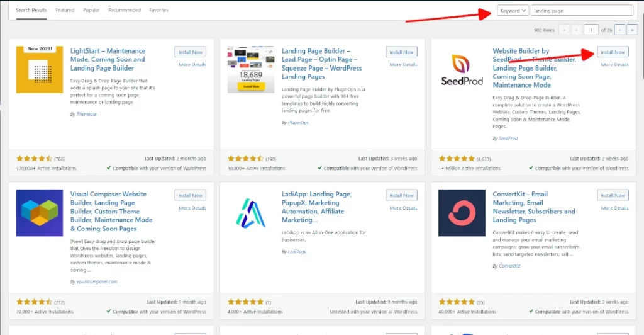Switch to the Search Results tab
The image size is (644, 335).
(31, 10)
